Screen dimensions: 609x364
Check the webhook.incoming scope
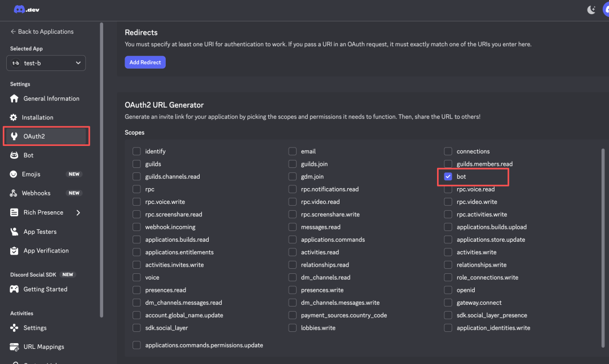point(136,227)
